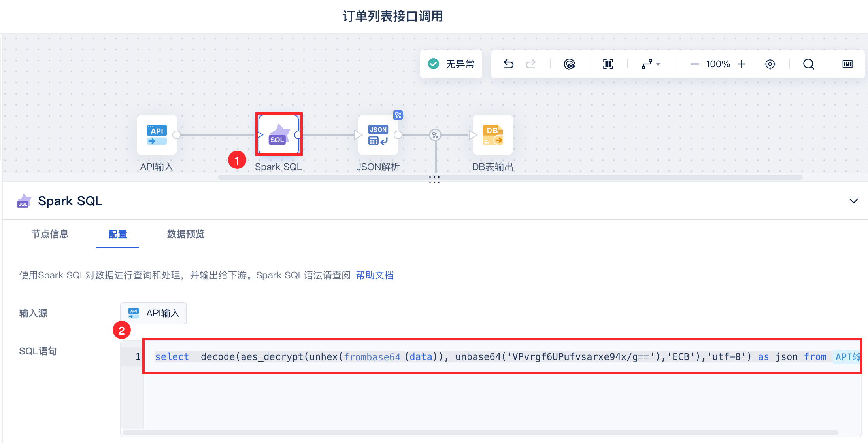Zoom in with the plus button
The image size is (868, 443).
(742, 64)
